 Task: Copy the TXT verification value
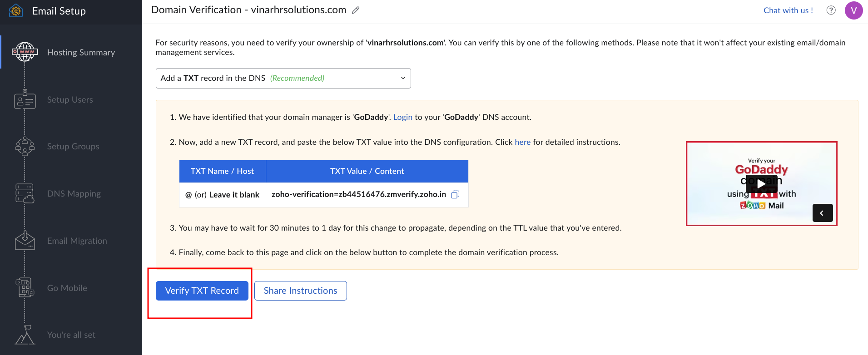click(455, 194)
